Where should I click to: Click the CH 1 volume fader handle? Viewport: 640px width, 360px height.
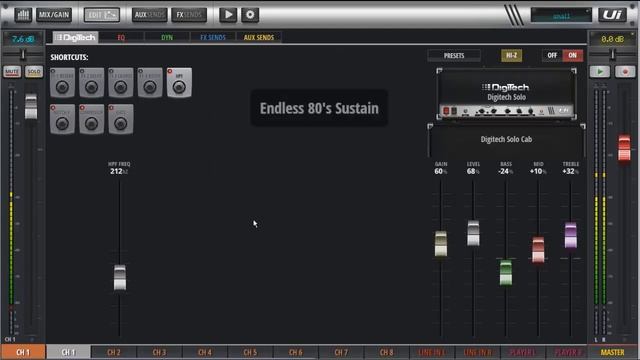tap(31, 107)
